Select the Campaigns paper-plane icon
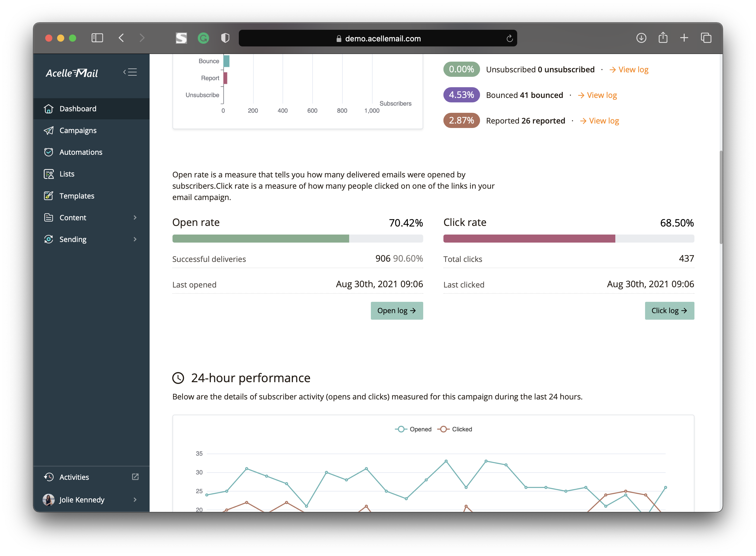This screenshot has width=756, height=556. 49,131
